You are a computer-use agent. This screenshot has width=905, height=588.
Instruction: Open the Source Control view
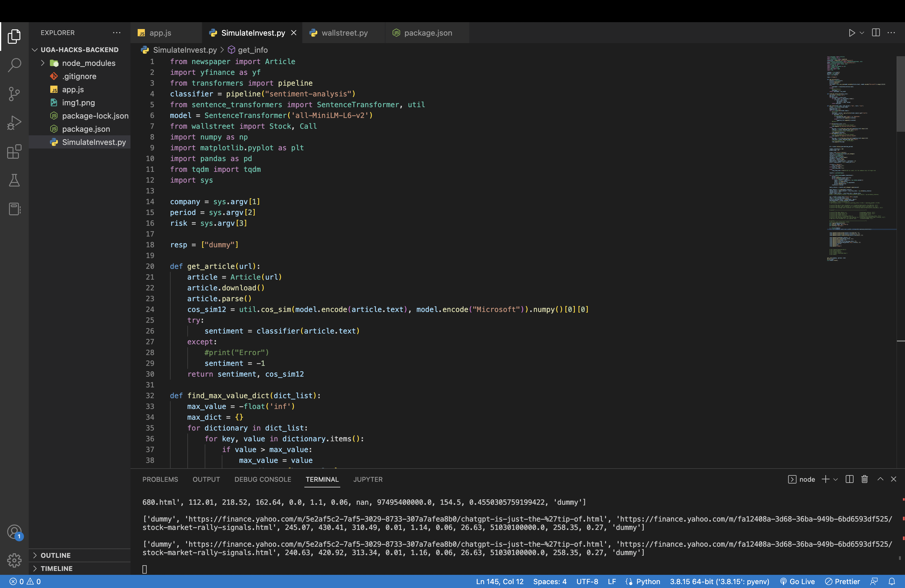tap(14, 94)
